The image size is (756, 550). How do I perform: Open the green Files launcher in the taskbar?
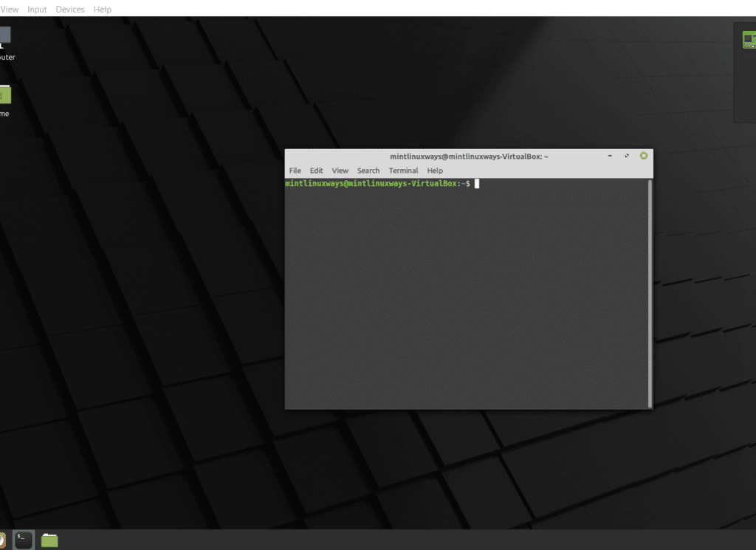49,540
